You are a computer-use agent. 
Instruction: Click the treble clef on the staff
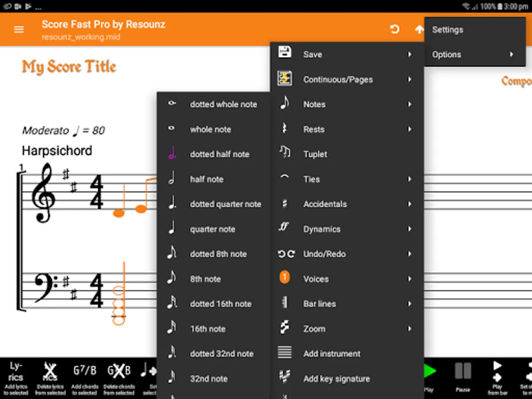(x=43, y=192)
